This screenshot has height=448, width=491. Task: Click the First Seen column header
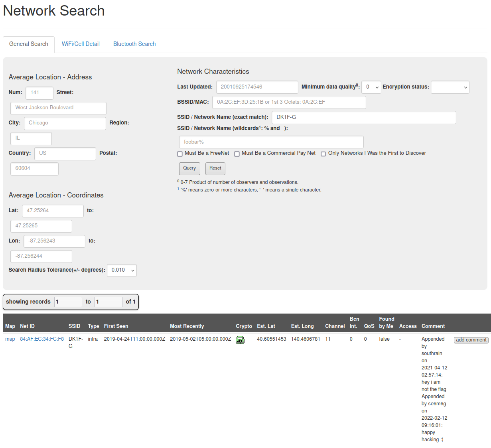(x=116, y=326)
